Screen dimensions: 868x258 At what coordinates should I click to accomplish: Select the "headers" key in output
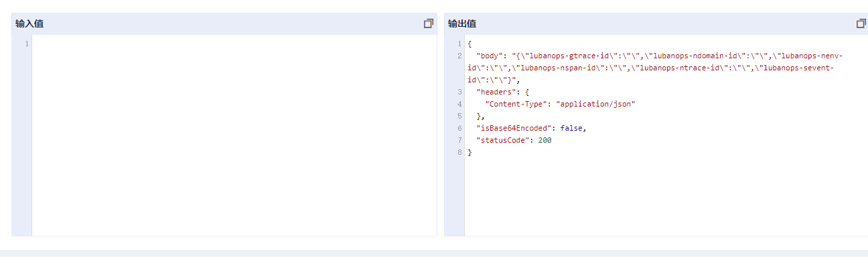(x=496, y=92)
